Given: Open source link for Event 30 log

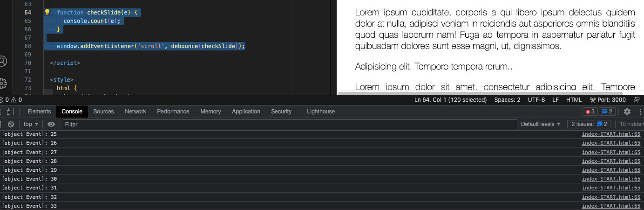Looking at the screenshot, I should 611,179.
